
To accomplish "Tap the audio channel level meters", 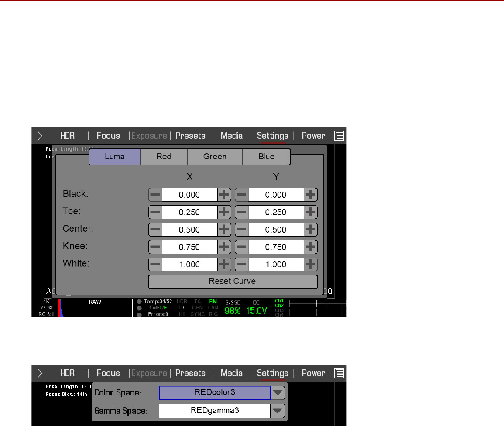I will [318, 308].
